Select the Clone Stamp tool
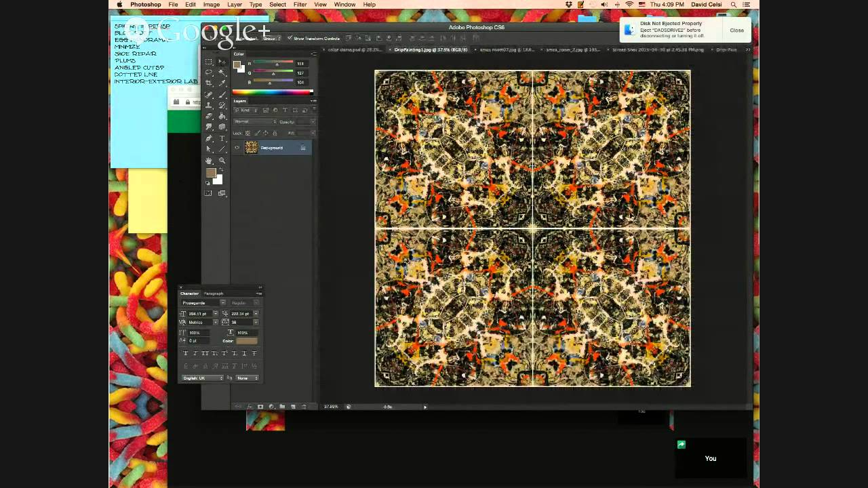The image size is (868, 488). tap(209, 104)
